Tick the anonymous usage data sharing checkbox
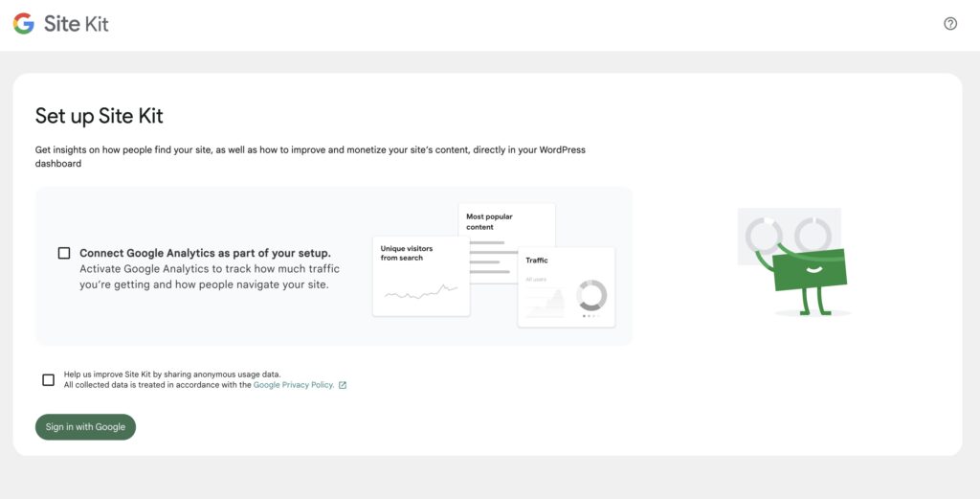Screen dimensions: 980x499 point(48,379)
